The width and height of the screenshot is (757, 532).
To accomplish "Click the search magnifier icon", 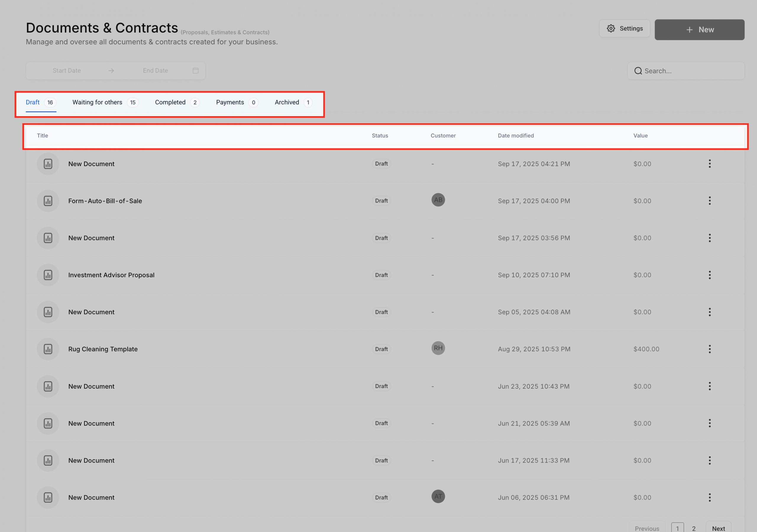I will pyautogui.click(x=638, y=71).
